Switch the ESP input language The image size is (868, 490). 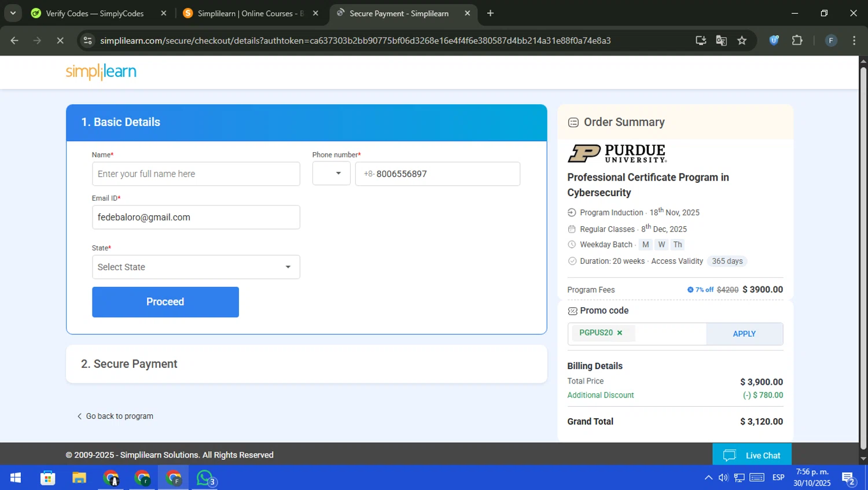(x=778, y=478)
